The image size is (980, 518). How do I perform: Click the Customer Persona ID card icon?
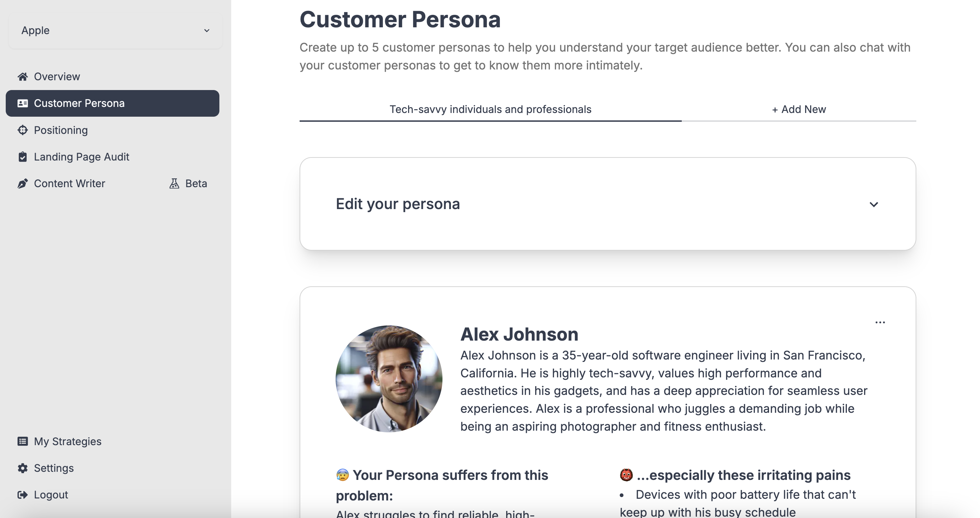tap(23, 103)
